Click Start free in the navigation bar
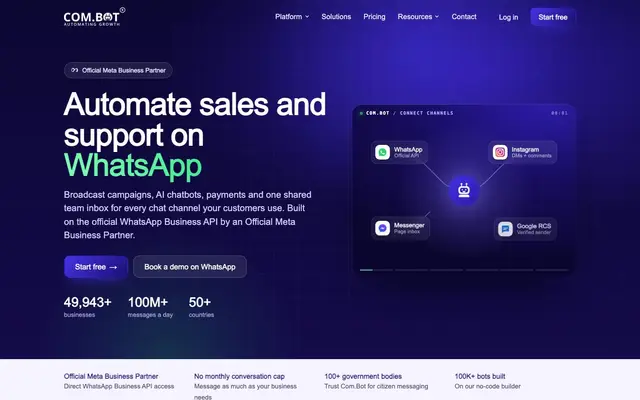 553,17
